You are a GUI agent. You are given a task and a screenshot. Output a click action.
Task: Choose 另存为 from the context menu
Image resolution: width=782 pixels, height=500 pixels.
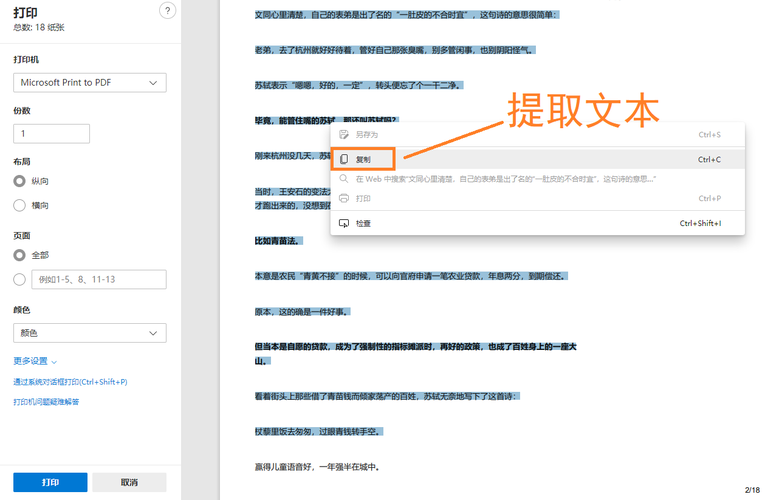coord(538,135)
